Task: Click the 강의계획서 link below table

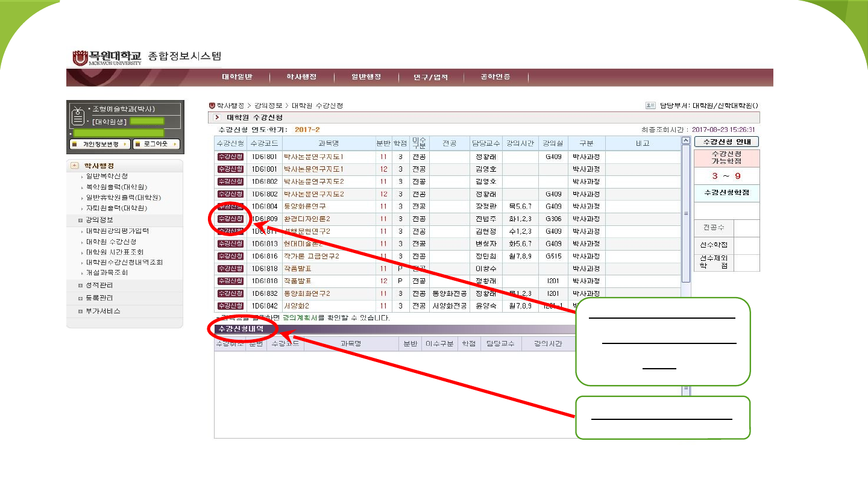Action: (300, 317)
